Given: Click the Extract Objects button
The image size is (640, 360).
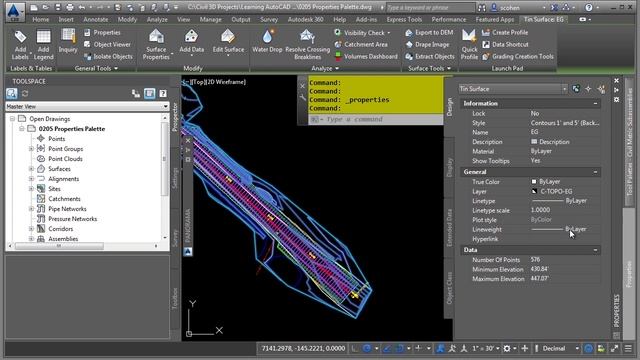Looking at the screenshot, I should [430, 57].
